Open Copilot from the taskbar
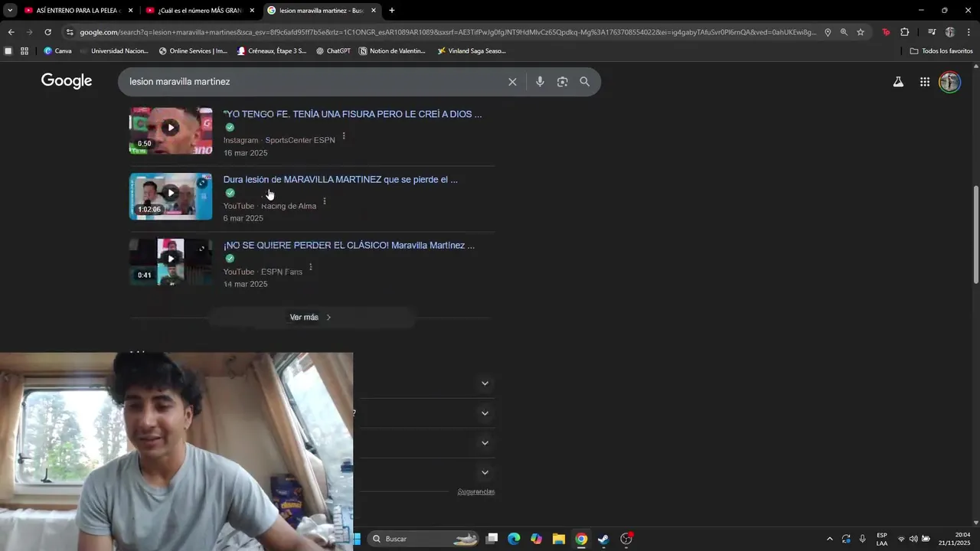This screenshot has height=551, width=980. coord(536,539)
